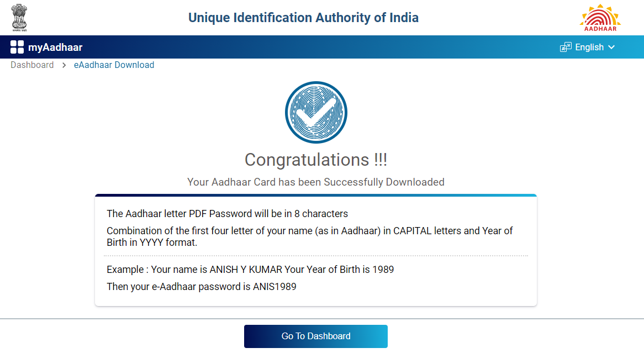Click the password instructions card
Viewport: 644px width, 353px height.
pos(315,250)
